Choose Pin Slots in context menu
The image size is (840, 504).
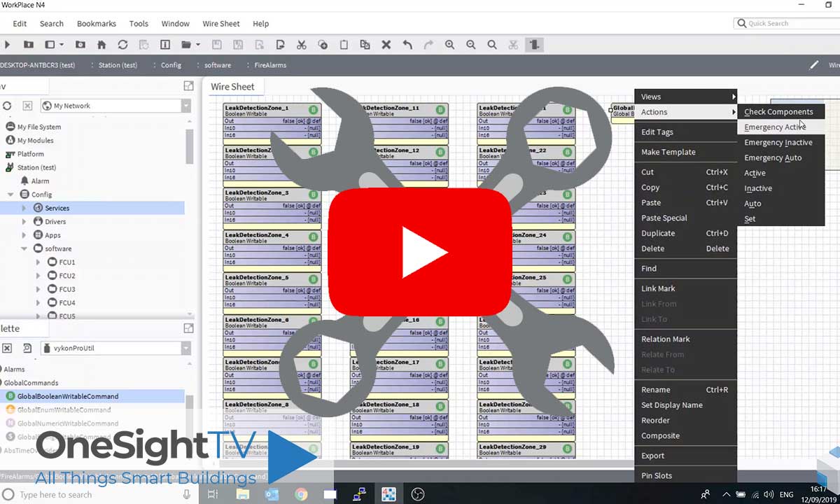685,475
